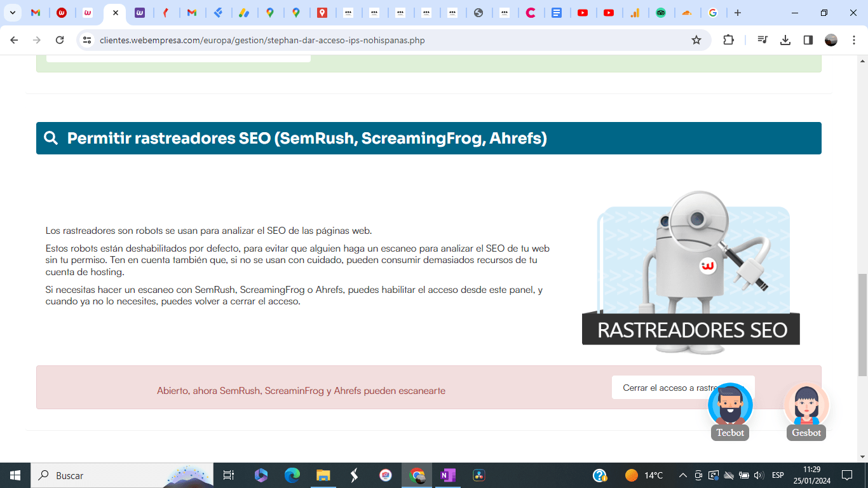868x488 pixels.
Task: Open the Gesbot chat assistant
Action: click(x=806, y=411)
